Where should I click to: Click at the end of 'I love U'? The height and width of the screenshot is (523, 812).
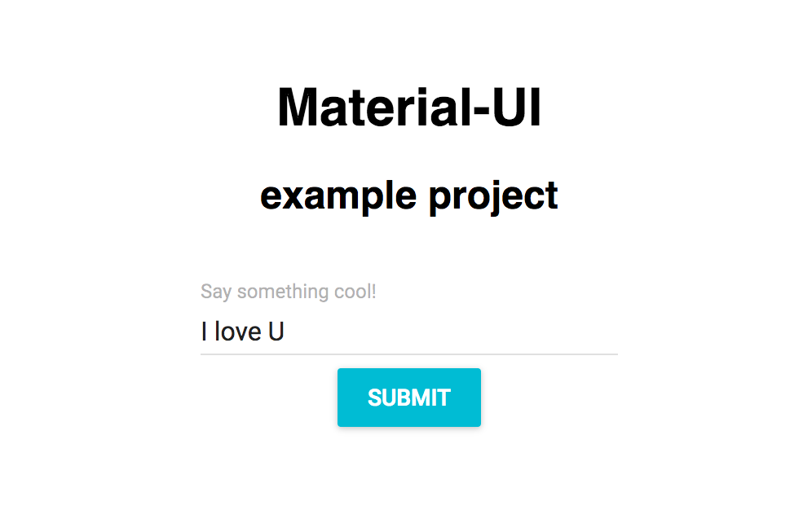click(285, 332)
